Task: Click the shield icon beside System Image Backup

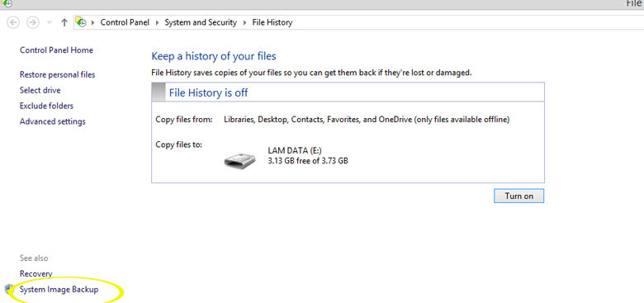Action: coord(10,290)
